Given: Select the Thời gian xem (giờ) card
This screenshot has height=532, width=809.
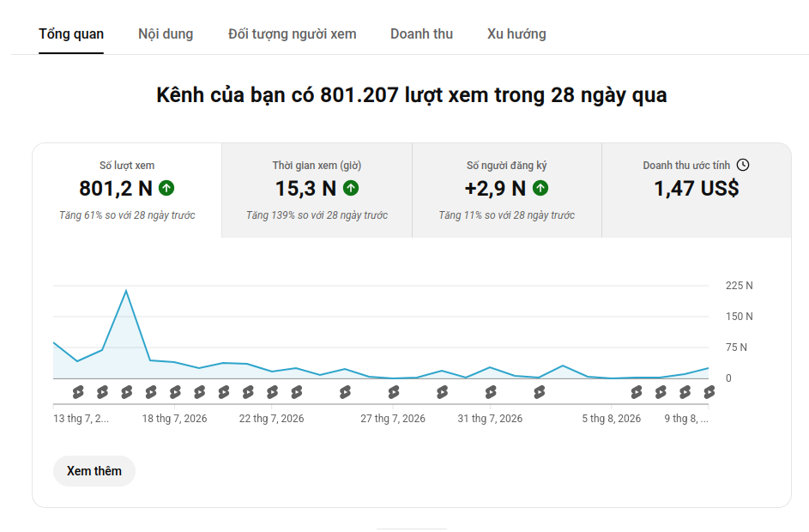Looking at the screenshot, I should (x=317, y=190).
